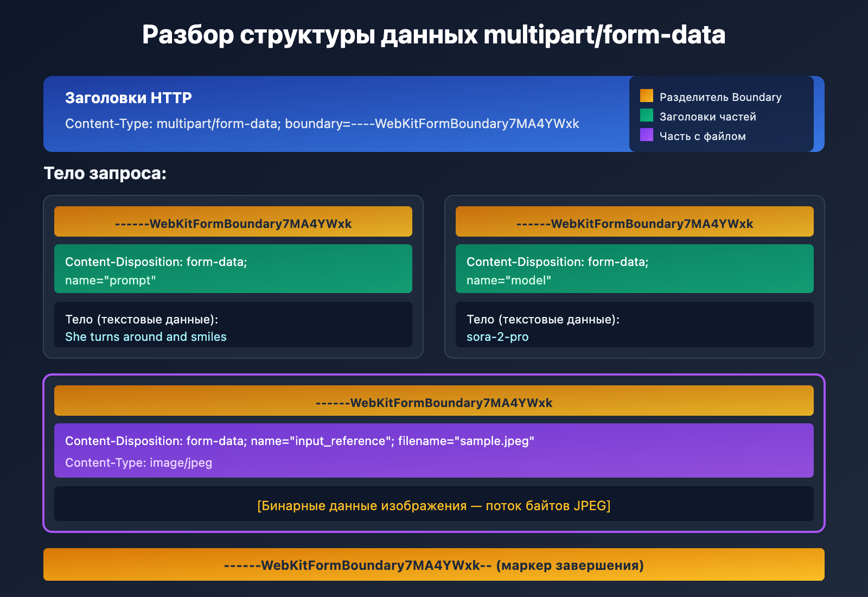
Task: Click the Content-Disposition name="model" green header
Action: tap(635, 269)
